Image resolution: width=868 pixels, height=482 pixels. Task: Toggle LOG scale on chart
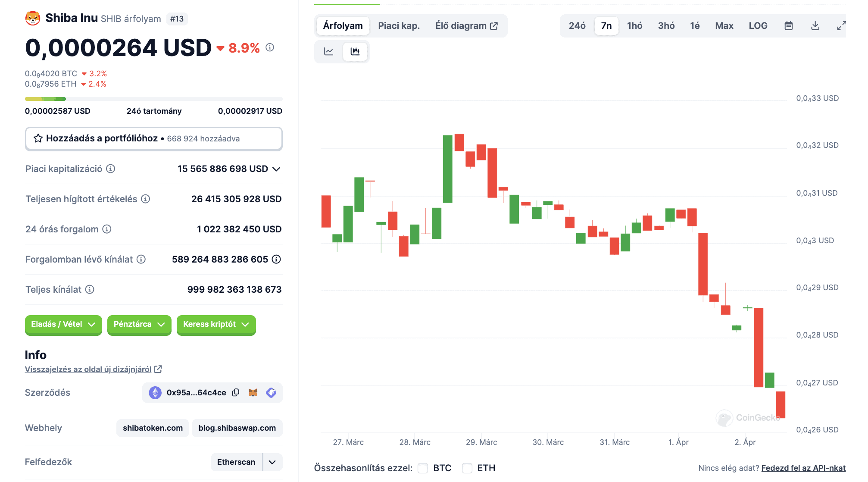pyautogui.click(x=758, y=26)
